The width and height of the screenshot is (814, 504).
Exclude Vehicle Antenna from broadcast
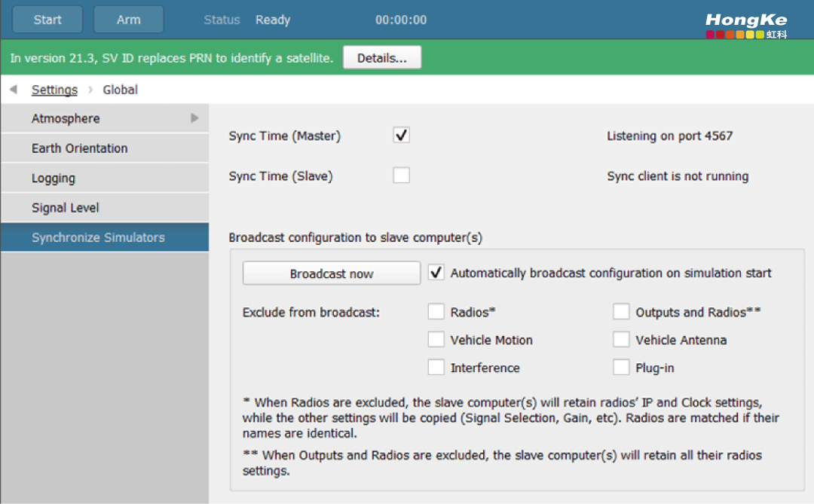click(x=621, y=340)
